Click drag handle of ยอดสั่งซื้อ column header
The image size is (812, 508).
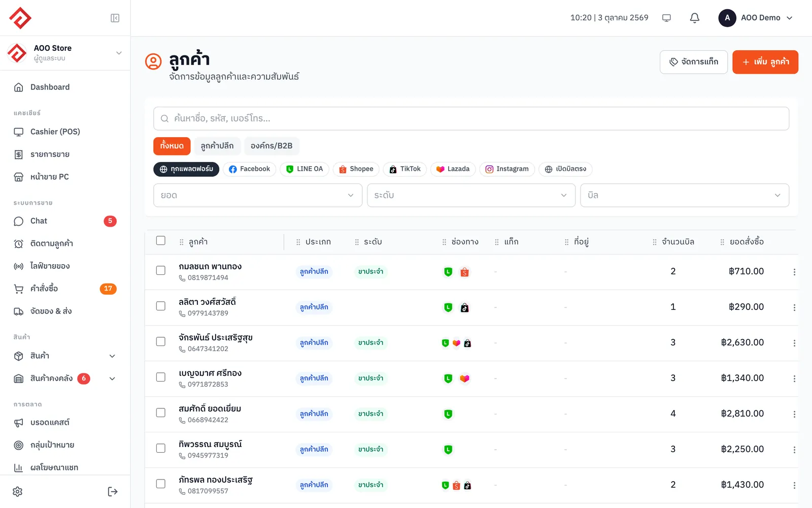[722, 242]
